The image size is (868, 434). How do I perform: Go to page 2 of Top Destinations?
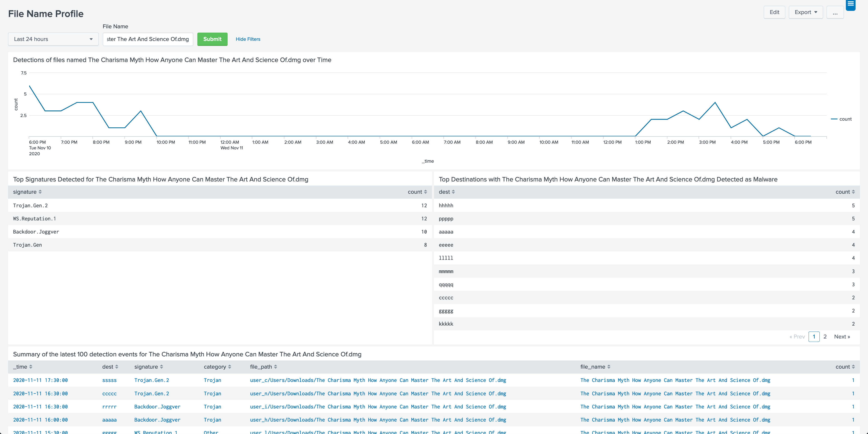click(x=825, y=337)
